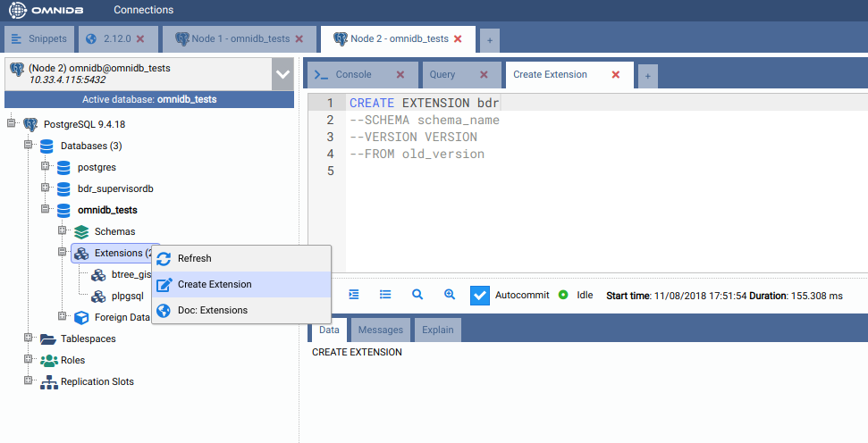Click the OmniDB logo in header

pyautogui.click(x=45, y=11)
